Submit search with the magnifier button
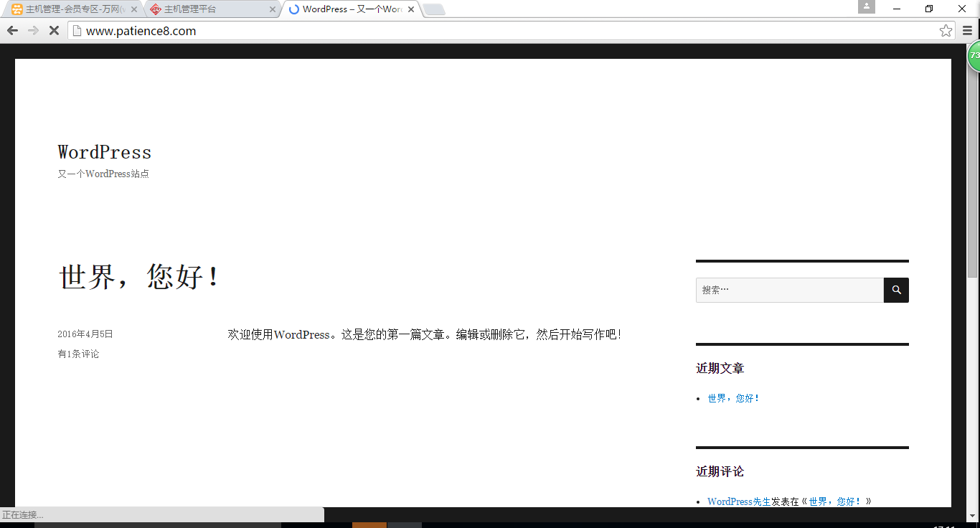 point(896,290)
